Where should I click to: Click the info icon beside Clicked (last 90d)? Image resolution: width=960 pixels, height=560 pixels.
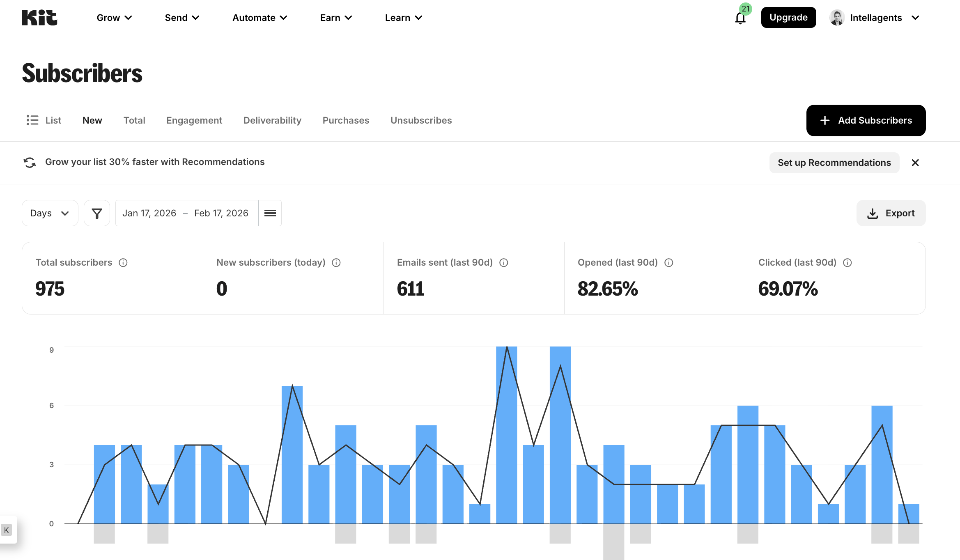coord(848,262)
